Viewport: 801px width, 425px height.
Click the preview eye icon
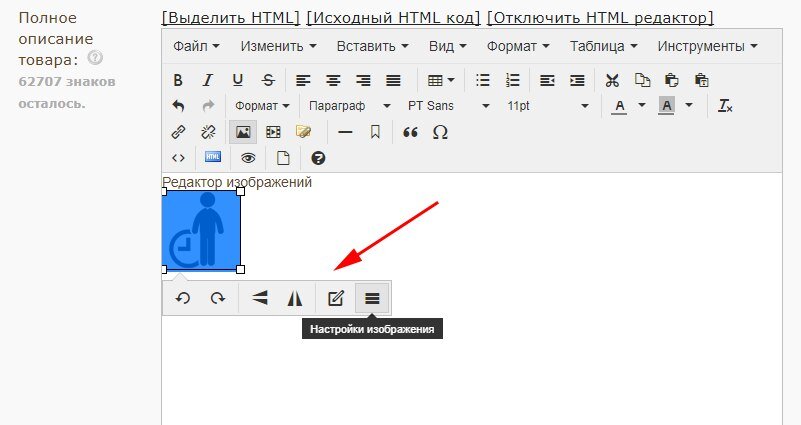coord(247,158)
